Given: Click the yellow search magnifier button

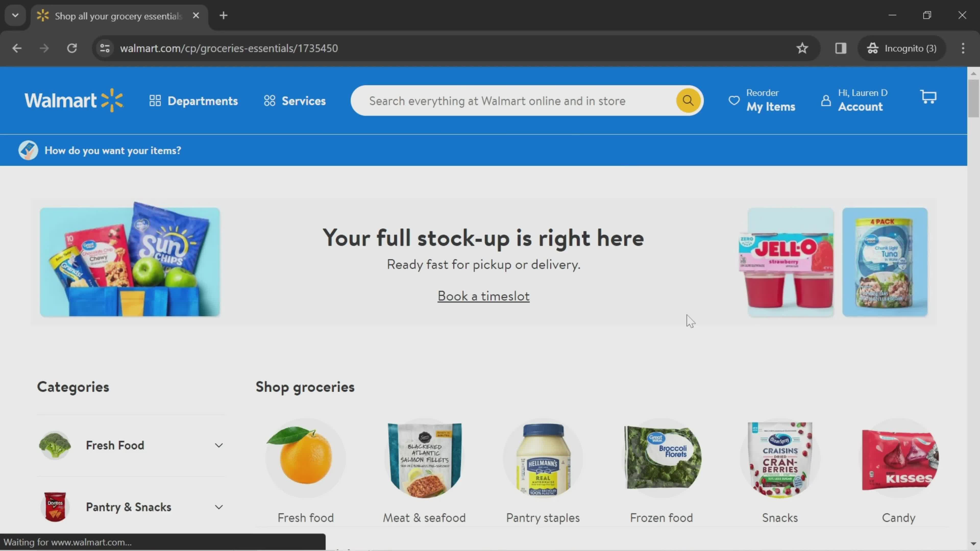Looking at the screenshot, I should pyautogui.click(x=688, y=101).
